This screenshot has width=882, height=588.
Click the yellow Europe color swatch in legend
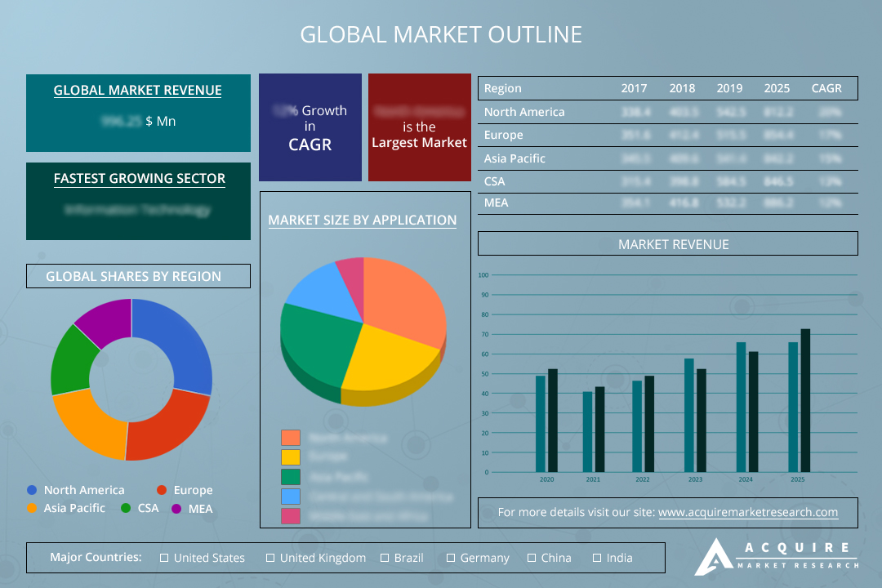(290, 457)
